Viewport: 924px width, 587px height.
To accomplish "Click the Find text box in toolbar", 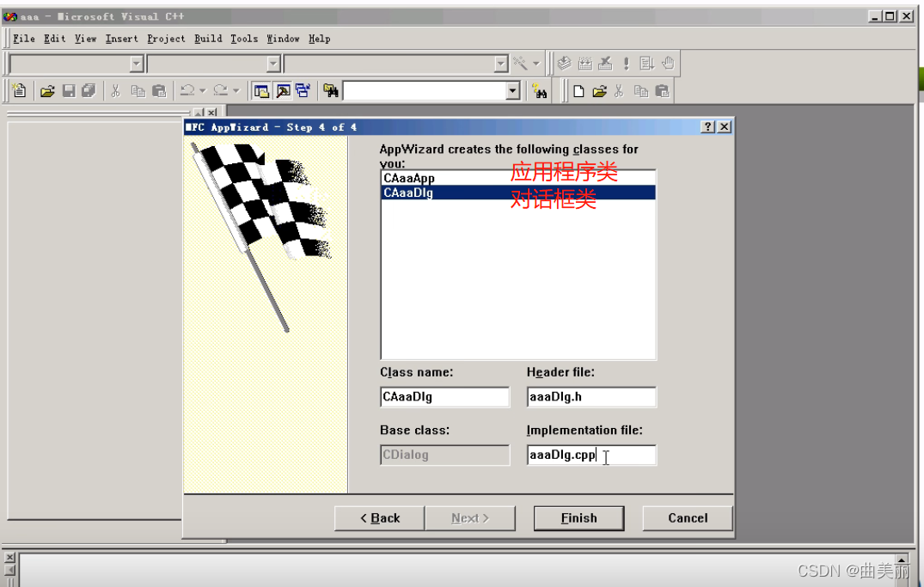I will point(425,91).
